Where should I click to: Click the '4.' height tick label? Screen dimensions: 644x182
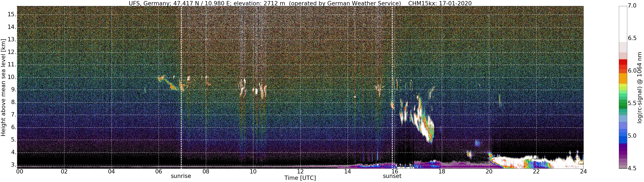point(13,152)
